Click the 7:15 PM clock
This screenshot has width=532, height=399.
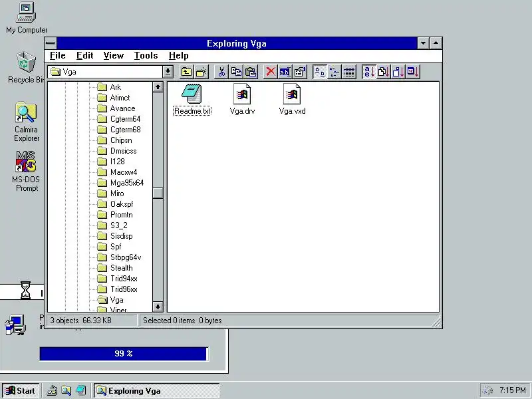(x=512, y=390)
